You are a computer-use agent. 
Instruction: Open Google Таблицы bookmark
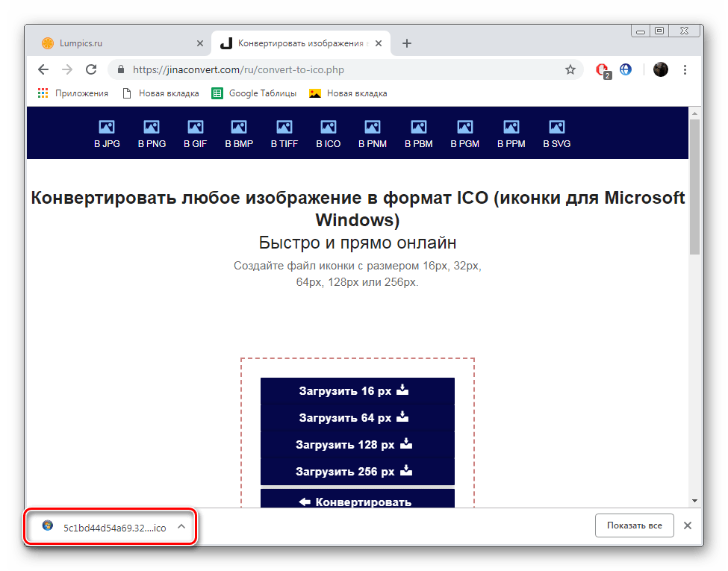tap(254, 93)
